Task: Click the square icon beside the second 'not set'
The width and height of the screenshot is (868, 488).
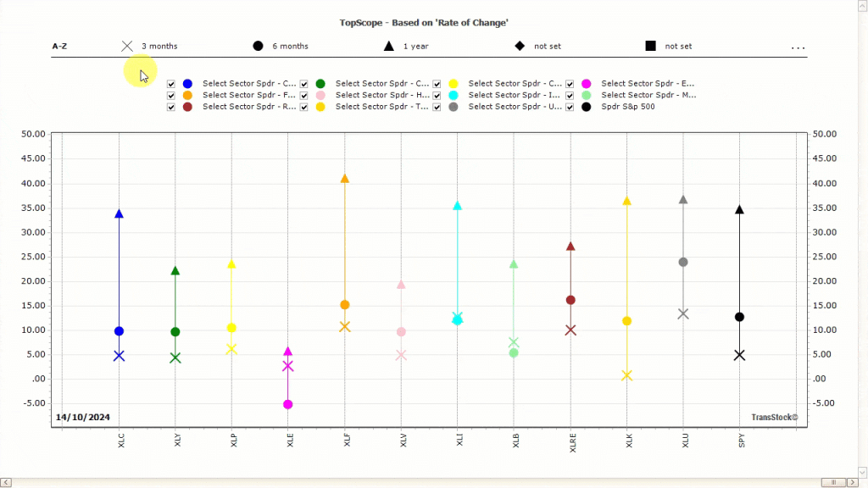Action: [649, 46]
